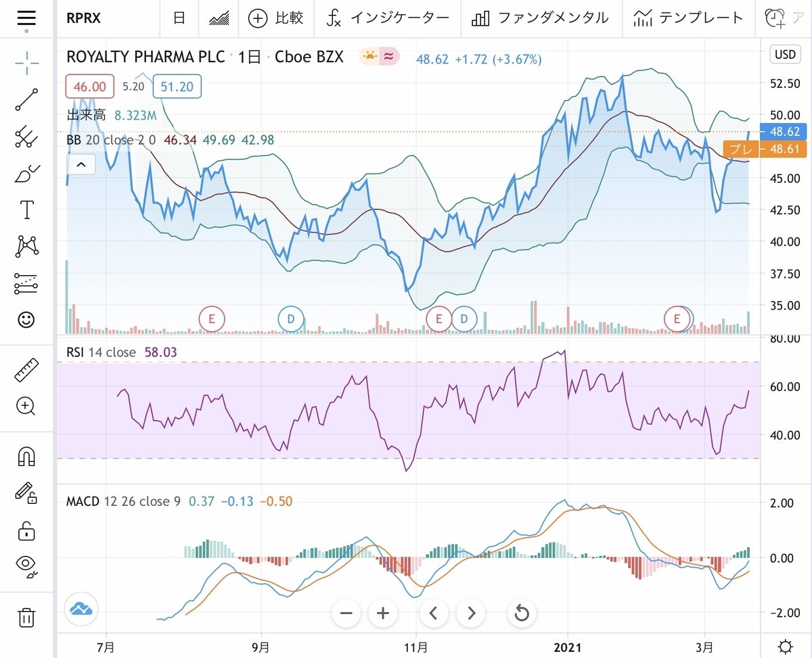The image size is (812, 658).
Task: Open the 日 timeframe interval selector
Action: [x=179, y=18]
